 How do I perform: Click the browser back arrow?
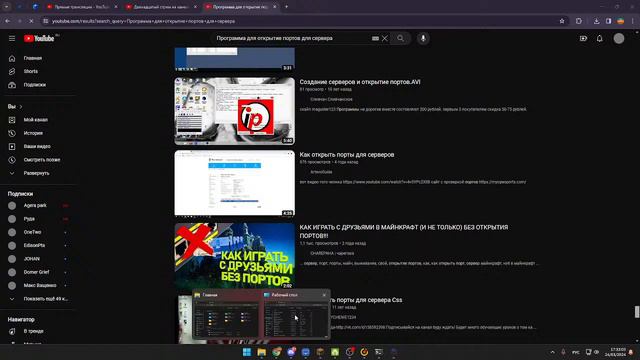(8, 21)
